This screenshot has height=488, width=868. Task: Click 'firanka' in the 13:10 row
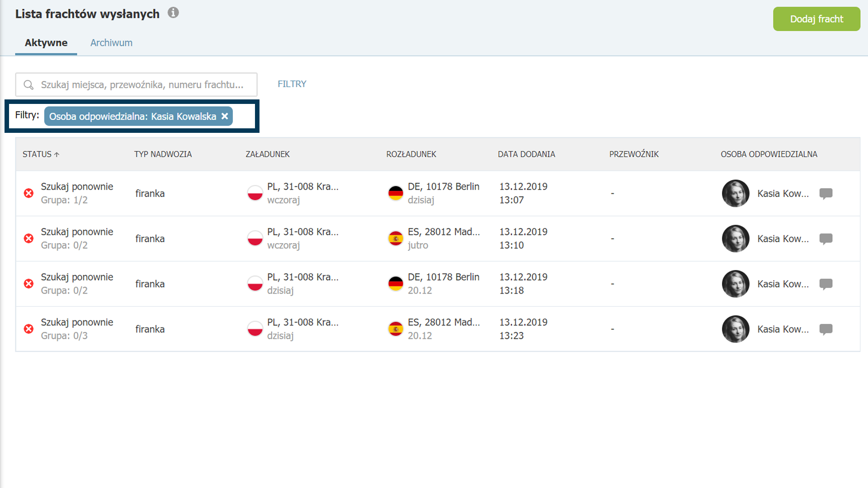150,239
